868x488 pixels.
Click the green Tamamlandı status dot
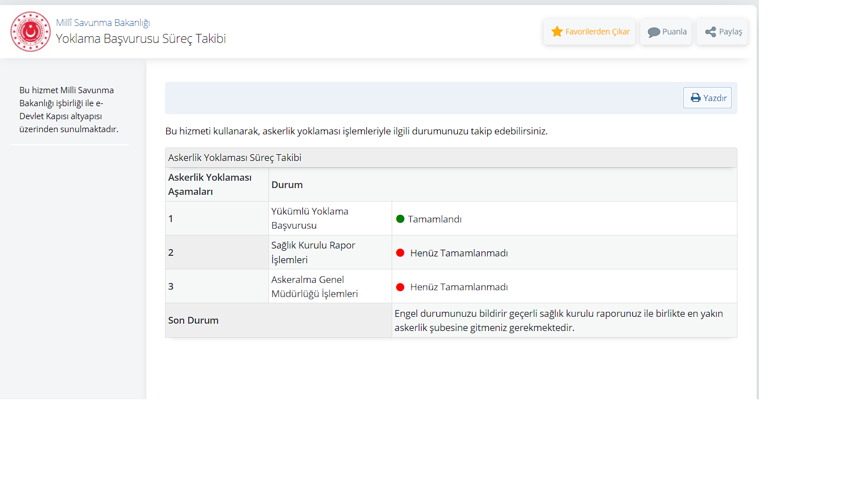click(x=400, y=219)
